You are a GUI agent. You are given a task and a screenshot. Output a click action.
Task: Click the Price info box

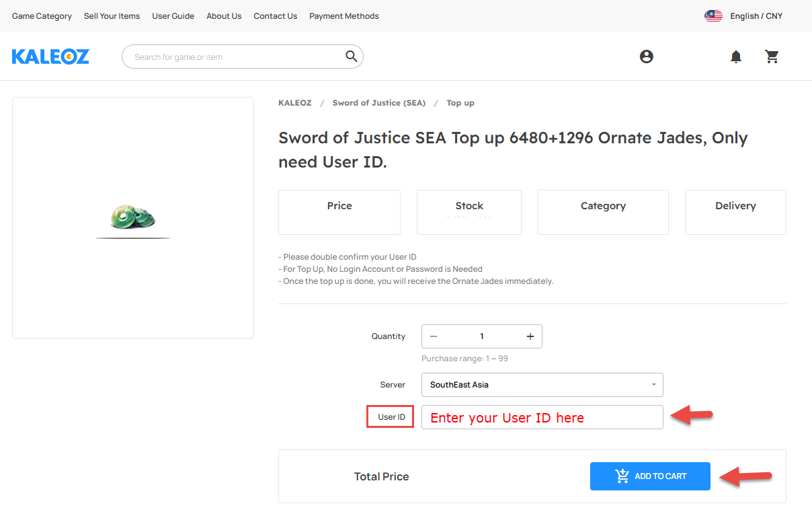tap(339, 212)
